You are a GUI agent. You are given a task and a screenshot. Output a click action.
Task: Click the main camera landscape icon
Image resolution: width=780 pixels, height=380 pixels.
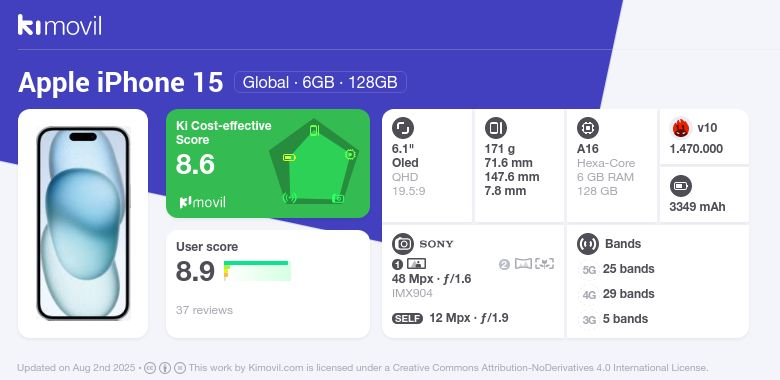(416, 264)
